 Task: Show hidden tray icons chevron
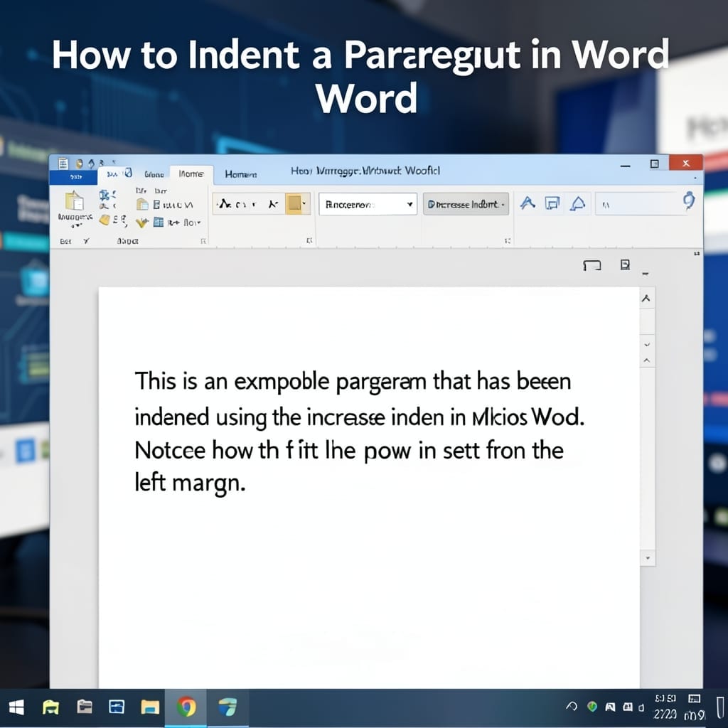[572, 706]
